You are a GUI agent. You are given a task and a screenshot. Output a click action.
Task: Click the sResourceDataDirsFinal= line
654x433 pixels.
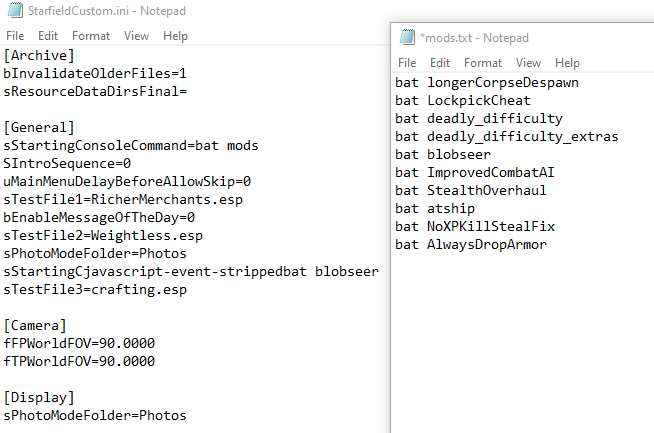click(95, 91)
